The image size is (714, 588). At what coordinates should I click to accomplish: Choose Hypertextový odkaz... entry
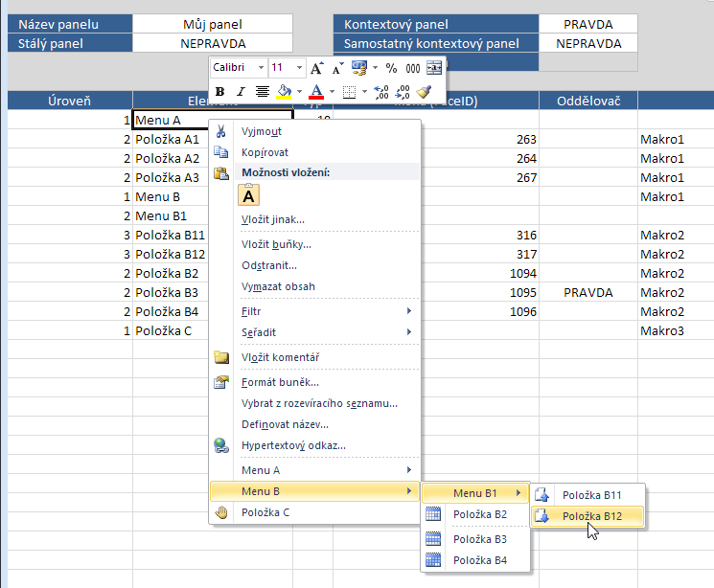[314, 445]
